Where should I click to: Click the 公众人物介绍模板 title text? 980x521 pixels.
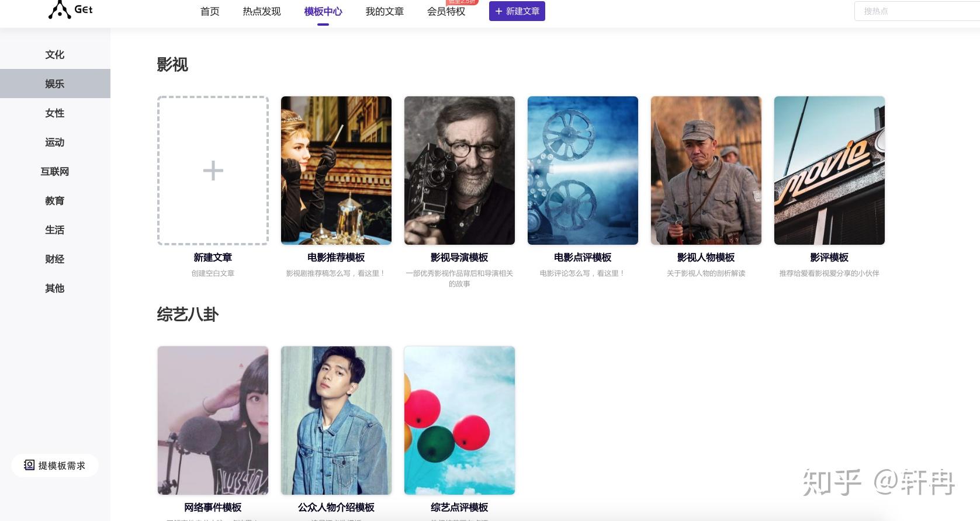(336, 508)
